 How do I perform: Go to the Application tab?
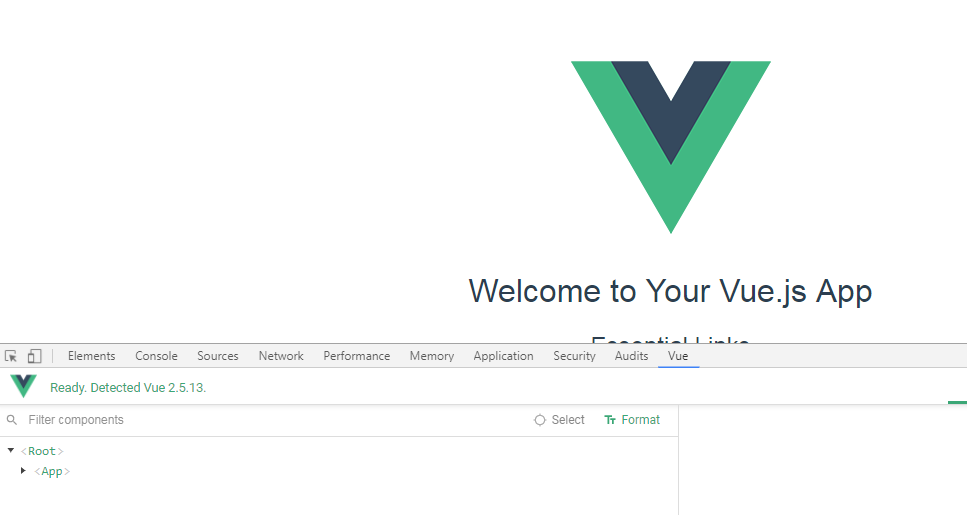click(x=503, y=356)
